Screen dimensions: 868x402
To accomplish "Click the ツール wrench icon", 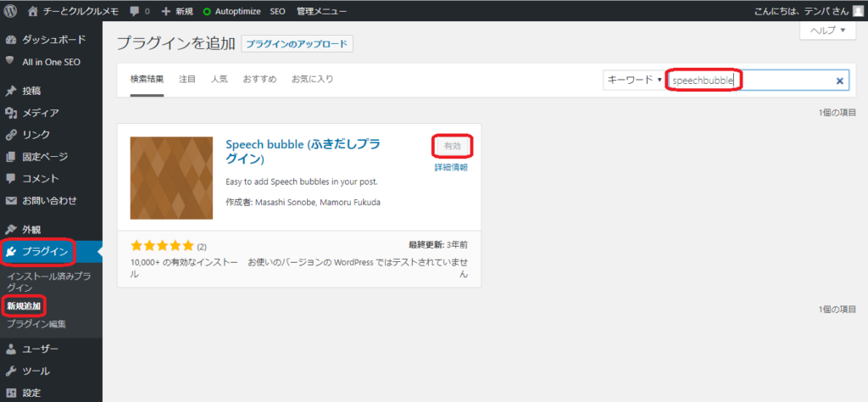I will (x=10, y=371).
